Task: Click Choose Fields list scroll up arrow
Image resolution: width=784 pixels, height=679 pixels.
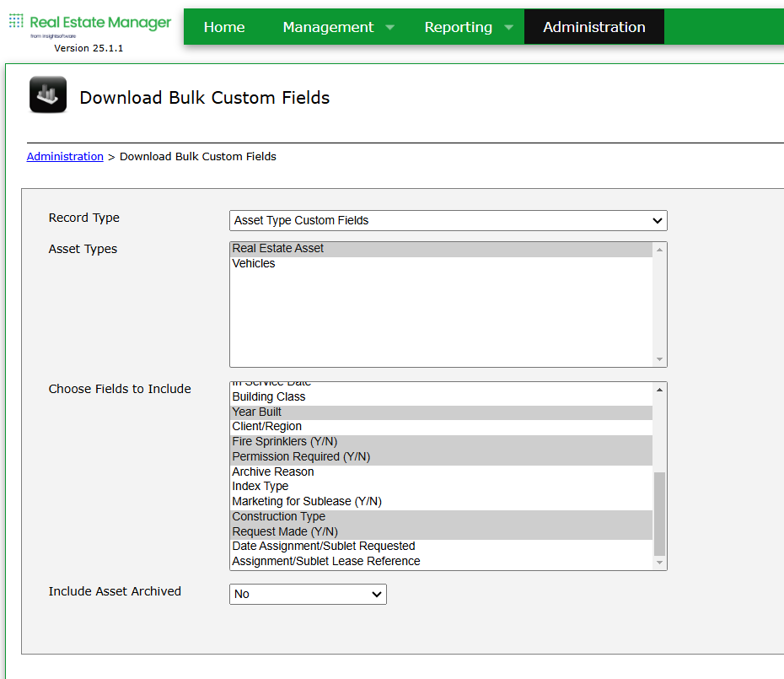Action: pyautogui.click(x=659, y=390)
